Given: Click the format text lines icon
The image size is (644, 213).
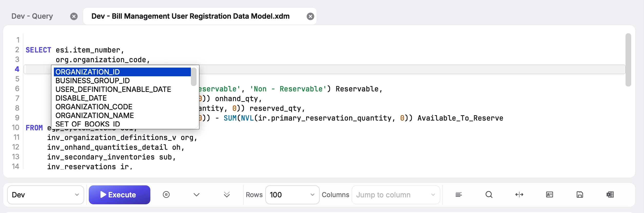Looking at the screenshot, I should click(x=459, y=195).
